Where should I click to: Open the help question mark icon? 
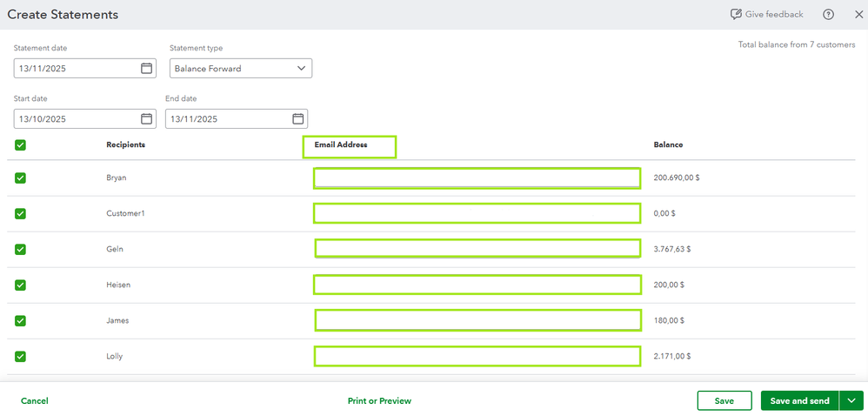tap(828, 15)
